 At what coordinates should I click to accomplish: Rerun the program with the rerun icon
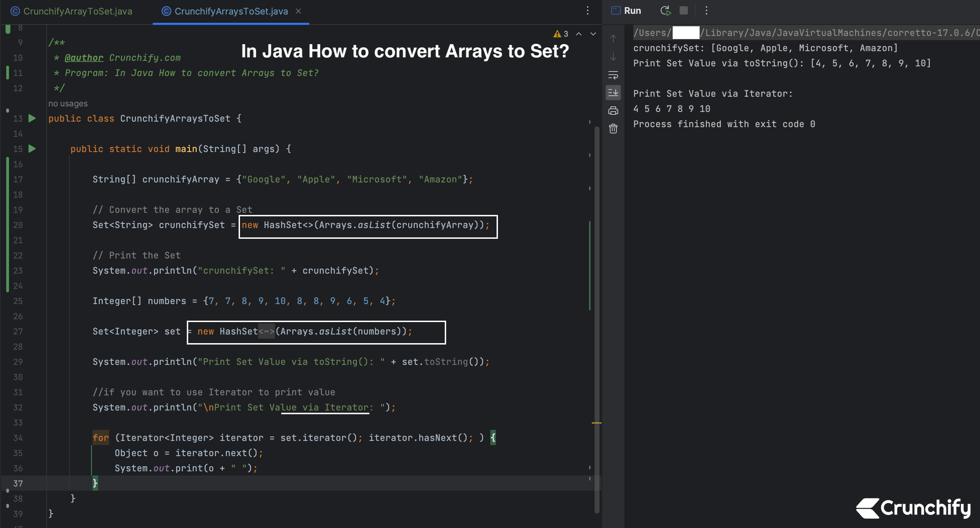coord(665,11)
